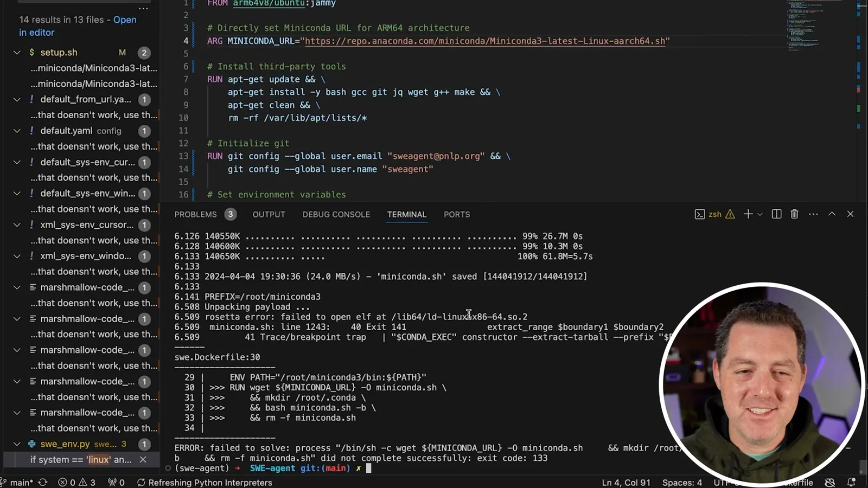Open the warnings count in status bar
Screen dimensions: 868x488
click(x=87, y=483)
